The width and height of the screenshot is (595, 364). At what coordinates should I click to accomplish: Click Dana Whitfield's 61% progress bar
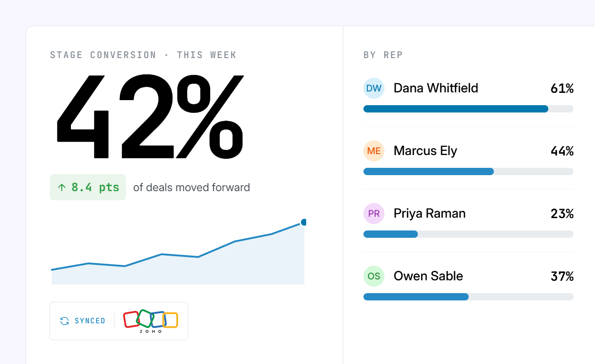tap(468, 109)
